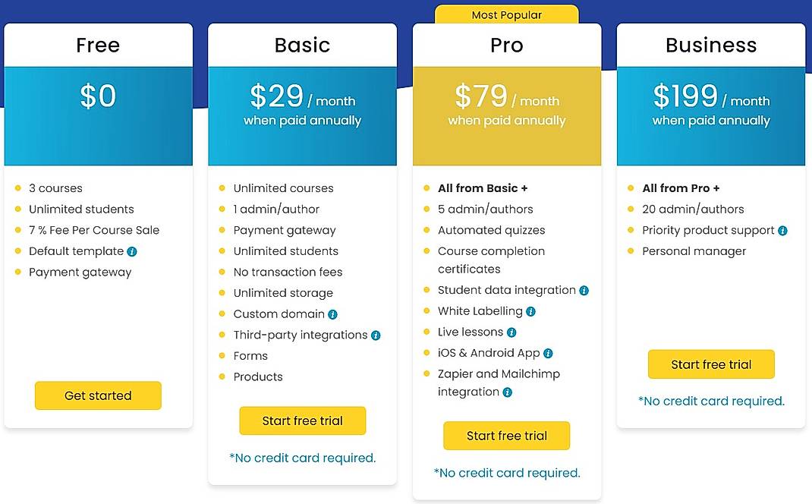
Task: Click Get started on the Free plan
Action: [x=98, y=395]
